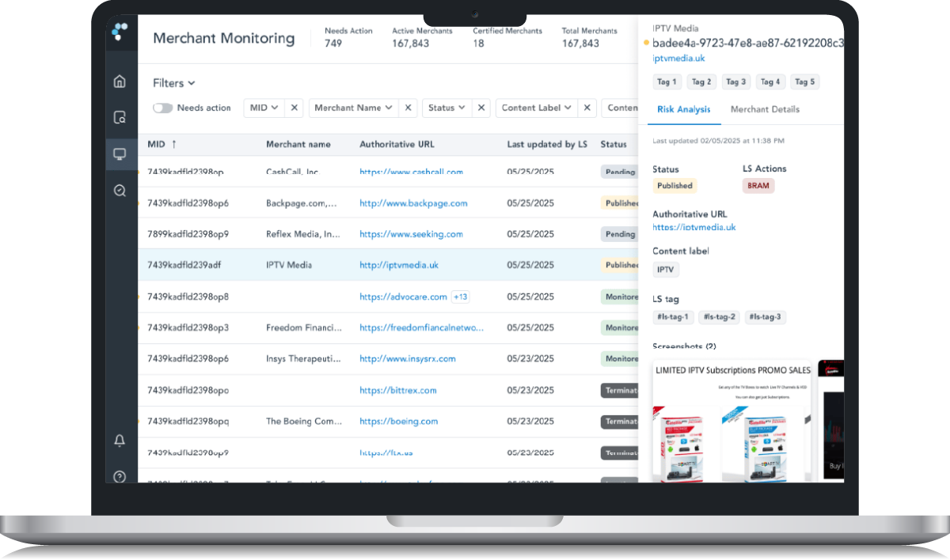The height and width of the screenshot is (560, 950).
Task: Click the IPTV content label chip
Action: (x=666, y=270)
